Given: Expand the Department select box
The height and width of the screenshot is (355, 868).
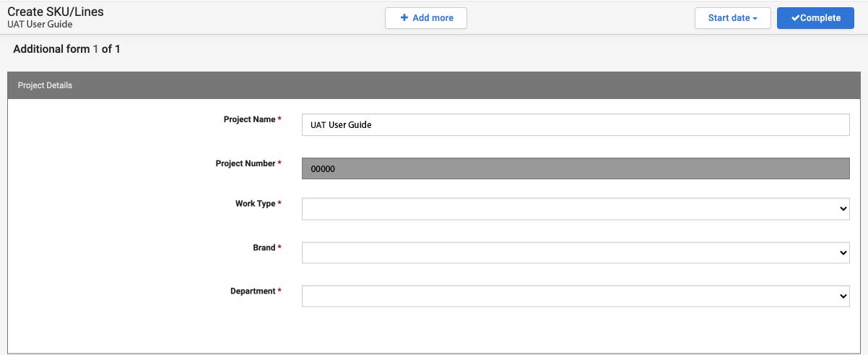Looking at the screenshot, I should coord(575,296).
